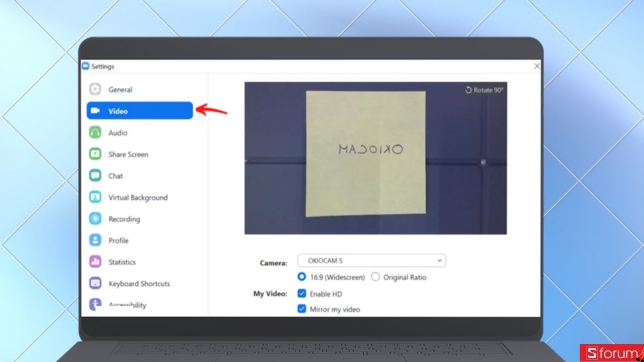
Task: Open Audio settings headphone icon
Action: pyautogui.click(x=95, y=132)
